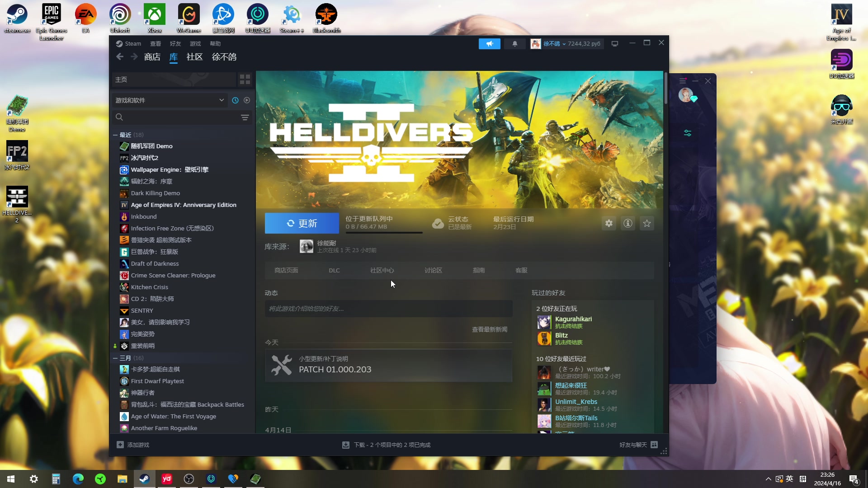Image resolution: width=868 pixels, height=488 pixels.
Task: Click the 主页 home bar
Action: point(174,80)
